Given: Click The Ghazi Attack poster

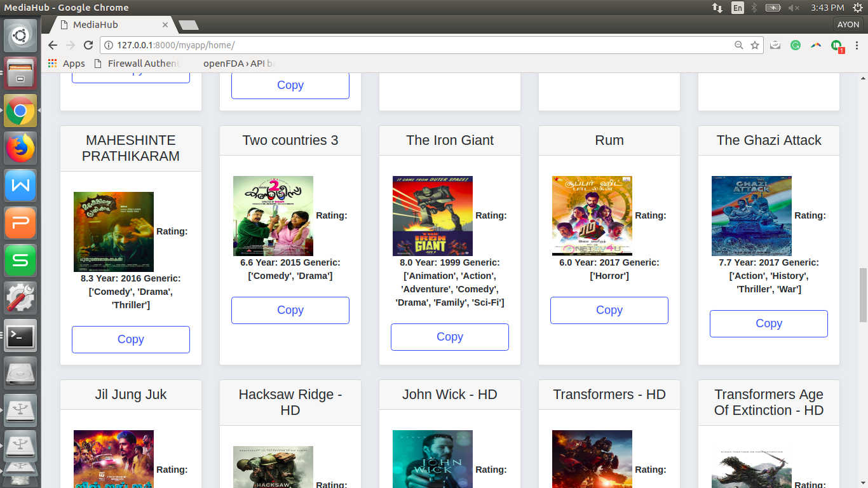Looking at the screenshot, I should pos(752,216).
